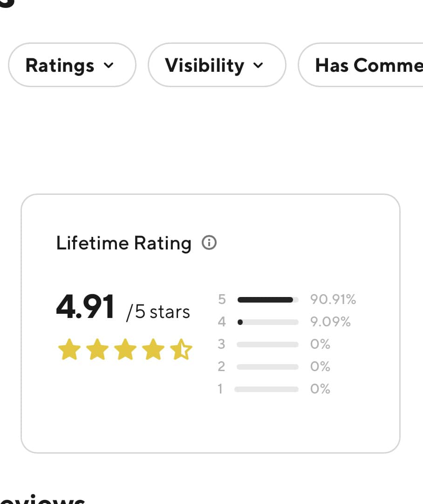Click the third yellow star

[125, 349]
